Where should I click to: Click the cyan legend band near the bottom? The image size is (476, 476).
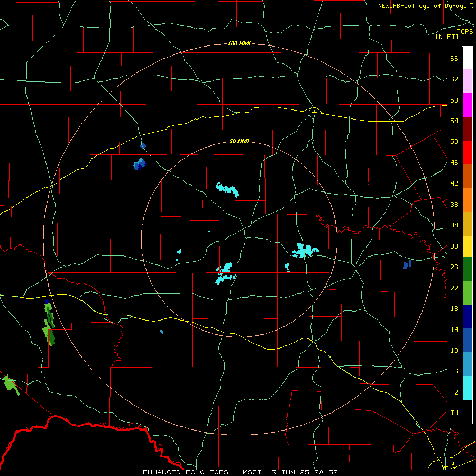click(x=467, y=388)
